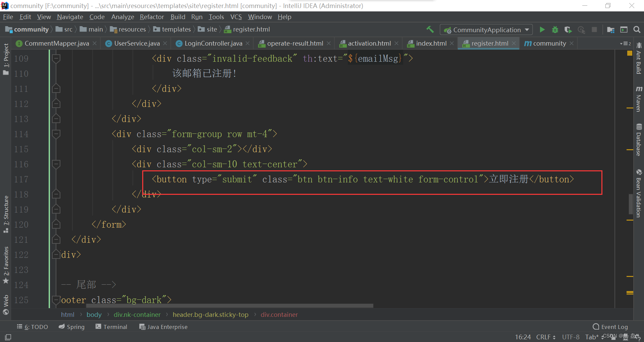644x342 pixels.
Task: Switch to the operate-result.html tab
Action: 295,44
